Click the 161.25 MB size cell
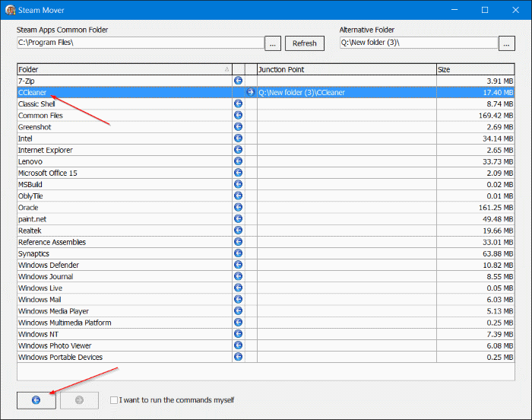 [x=475, y=208]
